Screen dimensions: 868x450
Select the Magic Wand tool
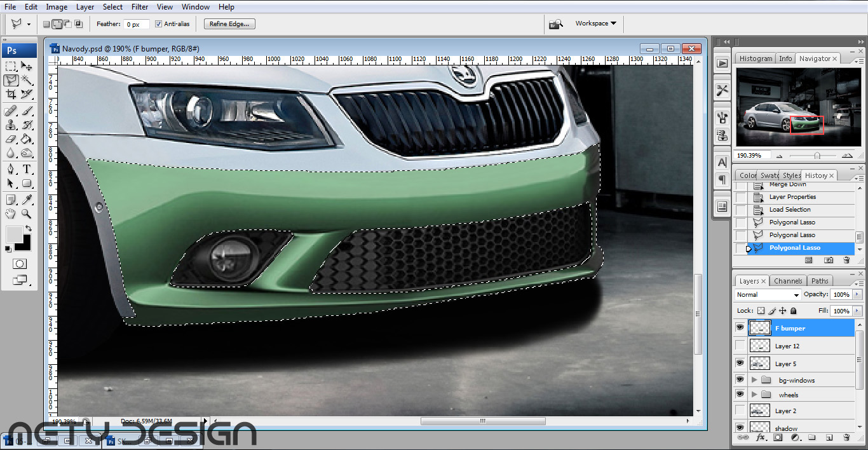27,80
